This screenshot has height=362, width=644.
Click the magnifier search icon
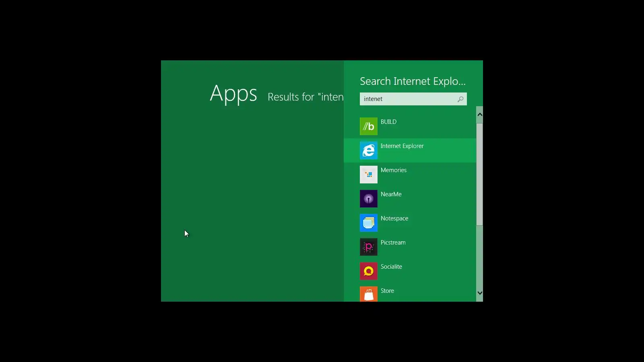(460, 99)
